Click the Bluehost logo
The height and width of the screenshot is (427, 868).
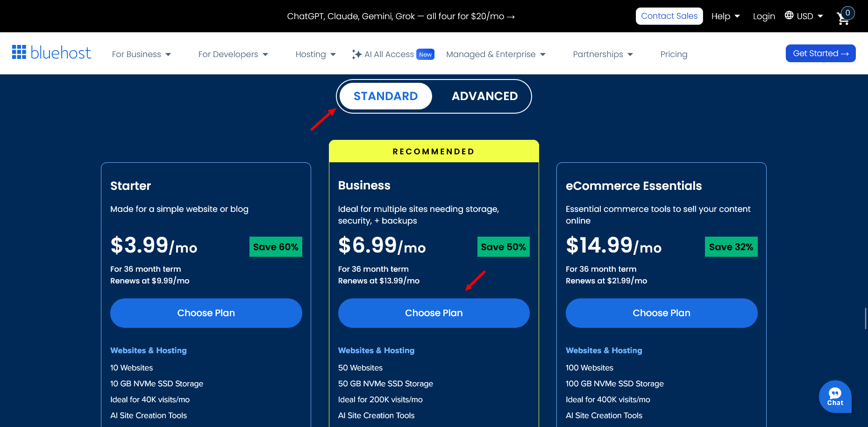click(51, 53)
